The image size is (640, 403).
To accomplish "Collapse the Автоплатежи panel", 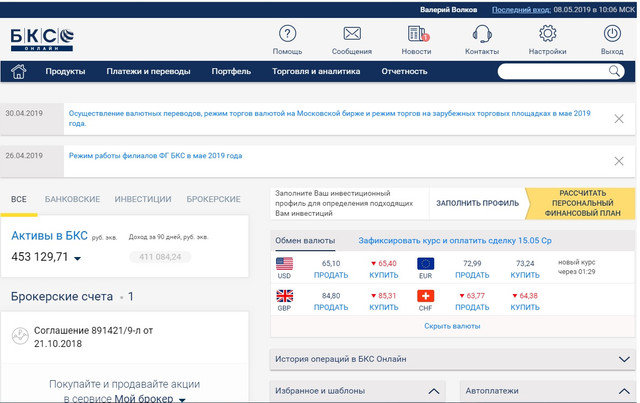I will 623,391.
